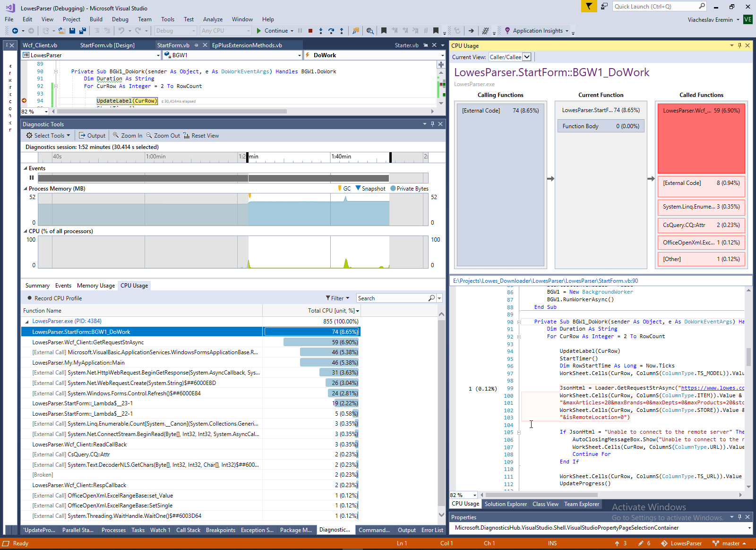756x550 pixels.
Task: Click the Step Out debug icon
Action: [x=342, y=31]
